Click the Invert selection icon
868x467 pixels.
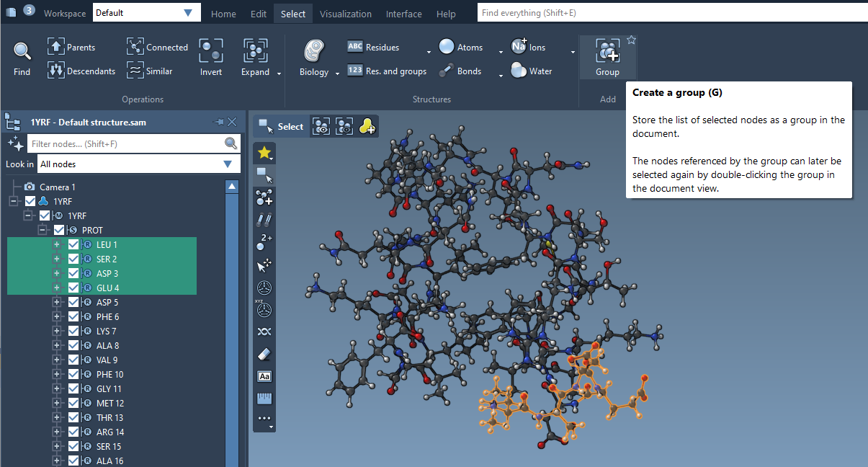click(210, 52)
